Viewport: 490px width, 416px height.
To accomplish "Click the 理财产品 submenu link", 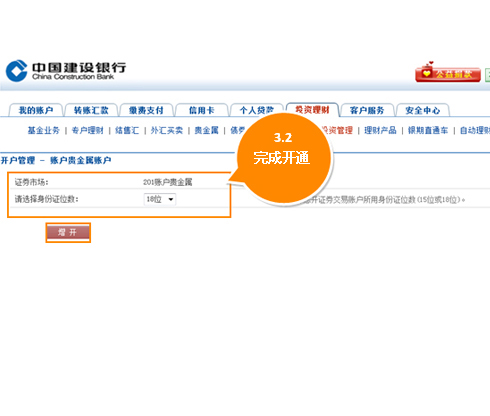I will (380, 130).
